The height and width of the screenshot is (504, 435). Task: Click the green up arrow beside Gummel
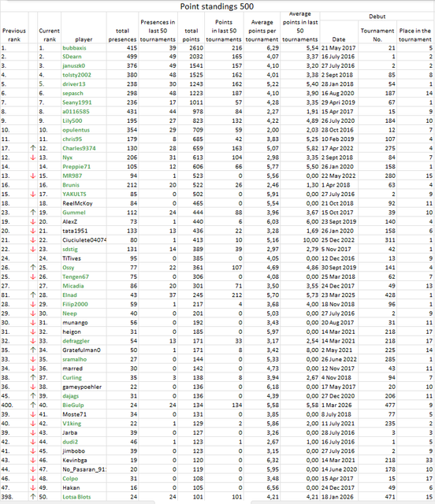[x=33, y=213]
